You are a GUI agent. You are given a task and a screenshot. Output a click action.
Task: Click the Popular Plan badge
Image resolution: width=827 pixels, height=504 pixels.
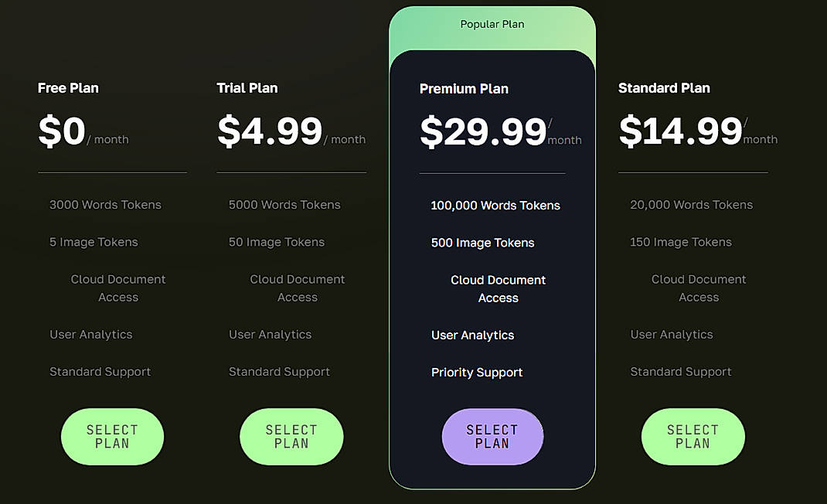click(x=492, y=24)
